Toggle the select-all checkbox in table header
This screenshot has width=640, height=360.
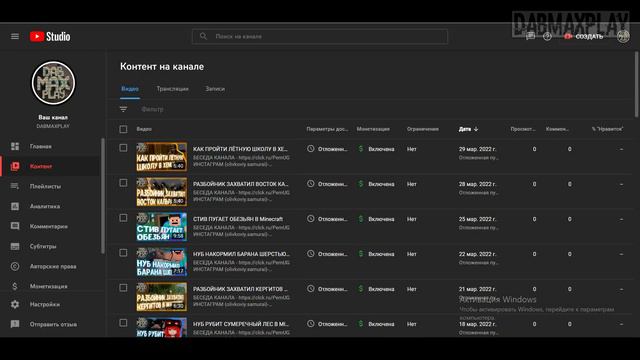[x=123, y=129]
